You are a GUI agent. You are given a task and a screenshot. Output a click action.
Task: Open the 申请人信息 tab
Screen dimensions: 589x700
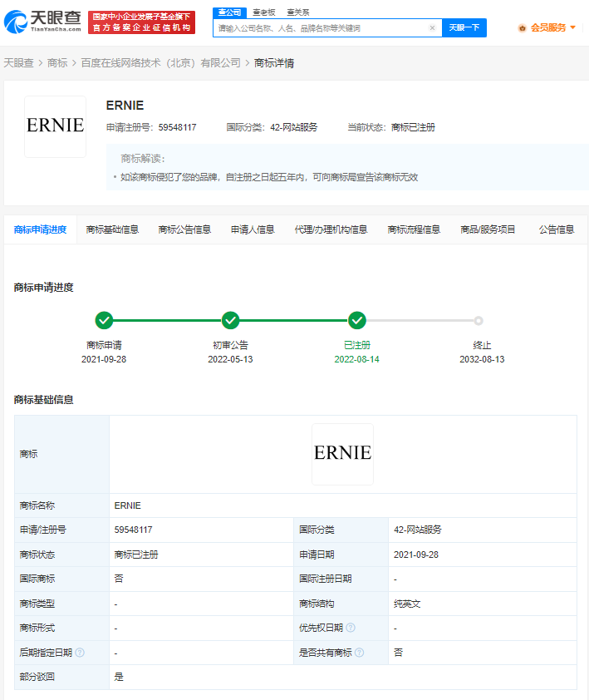[x=253, y=229]
